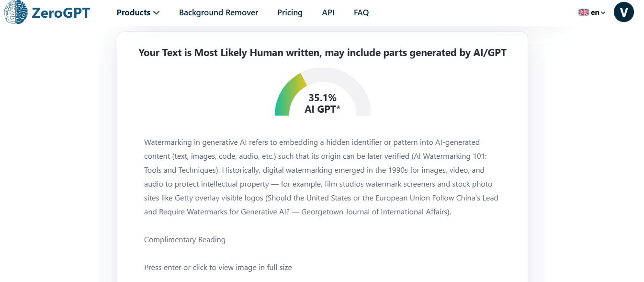Open the FAQ section

click(x=361, y=13)
